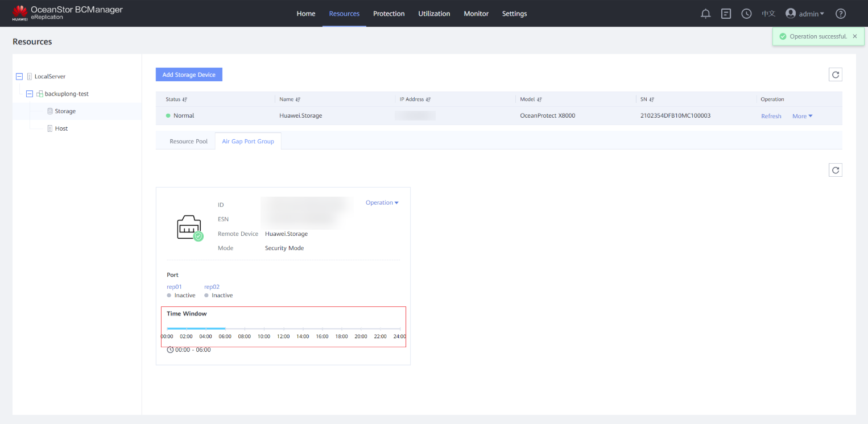The image size is (868, 424).
Task: Collapse the backuplong-test tree node
Action: pos(30,94)
